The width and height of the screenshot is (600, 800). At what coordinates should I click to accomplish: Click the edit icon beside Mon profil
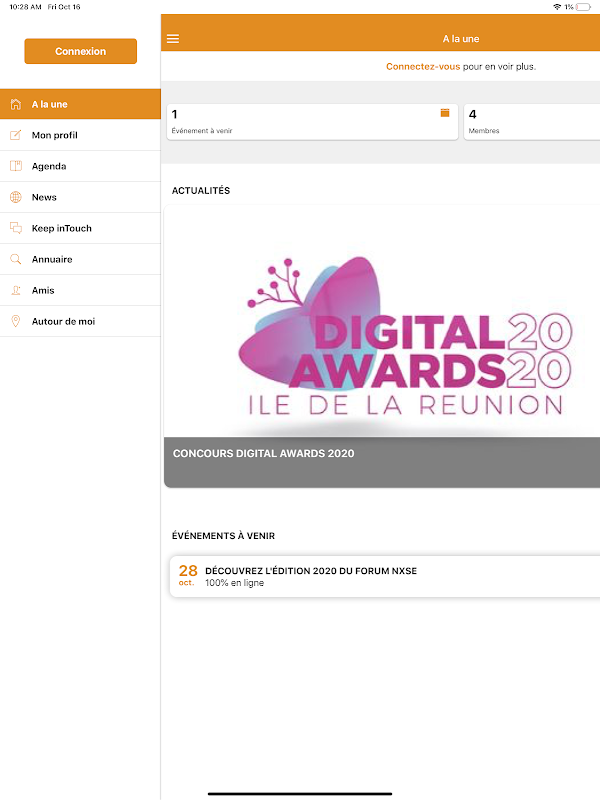point(16,135)
